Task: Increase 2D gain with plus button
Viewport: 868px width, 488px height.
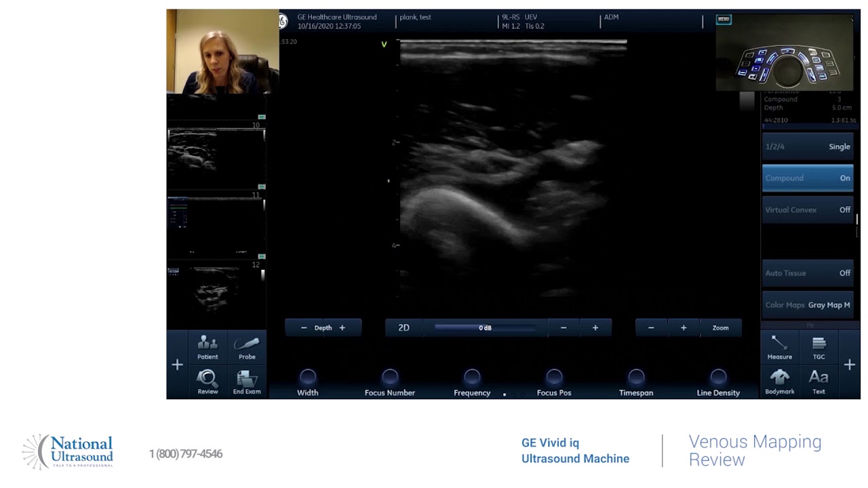Action: (595, 328)
